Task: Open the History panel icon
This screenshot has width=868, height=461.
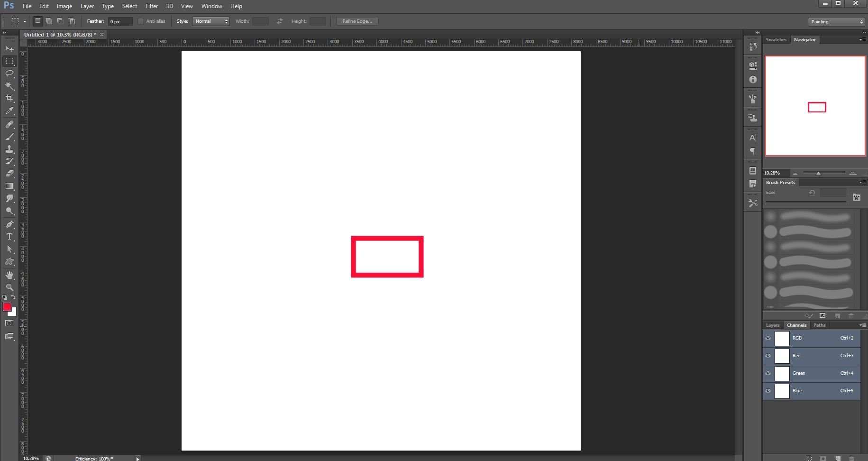Action: (753, 46)
